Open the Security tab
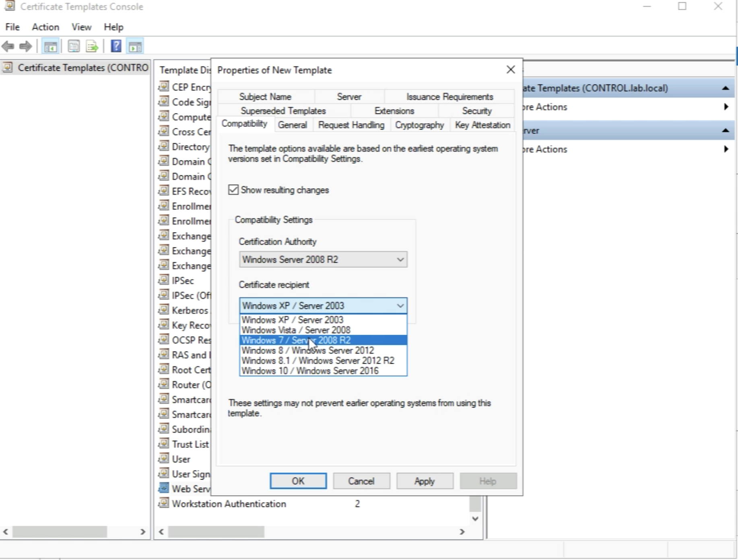 476,111
